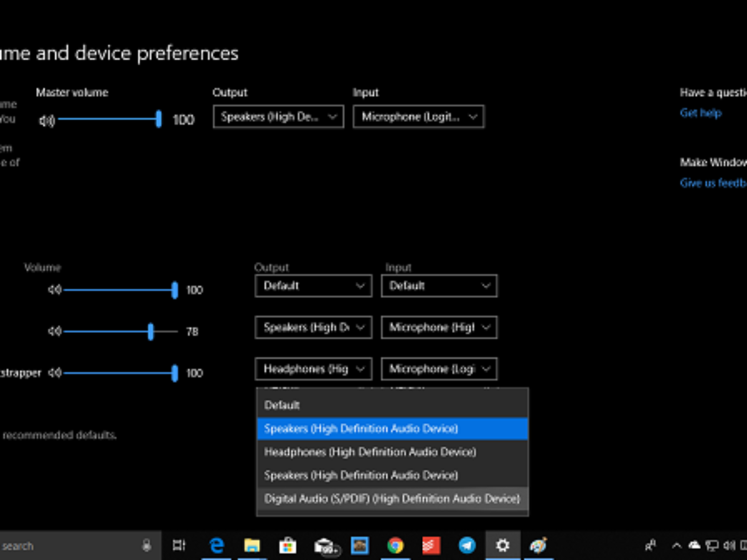The height and width of the screenshot is (560, 747).
Task: Open the Microphone (Logi input dropdown in strapper row
Action: (439, 369)
